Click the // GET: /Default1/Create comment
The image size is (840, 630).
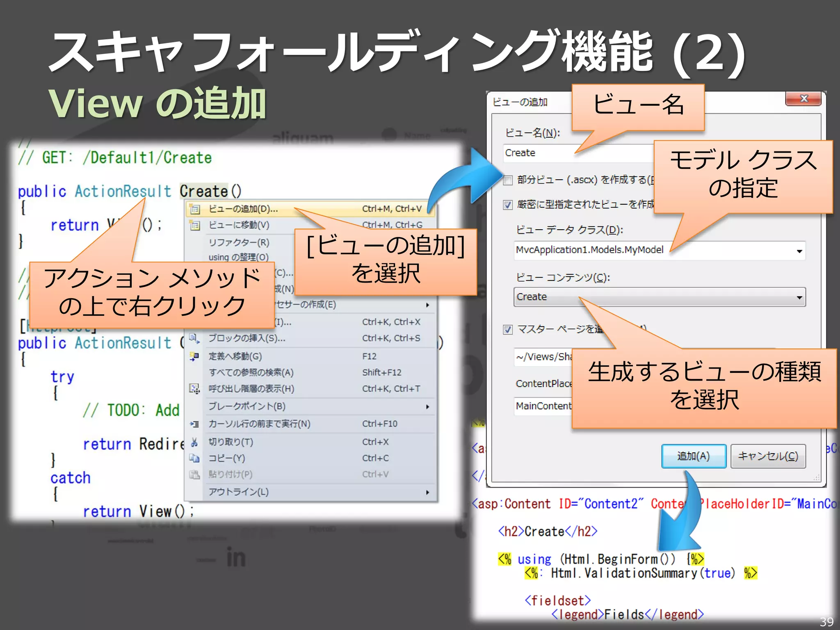click(114, 158)
